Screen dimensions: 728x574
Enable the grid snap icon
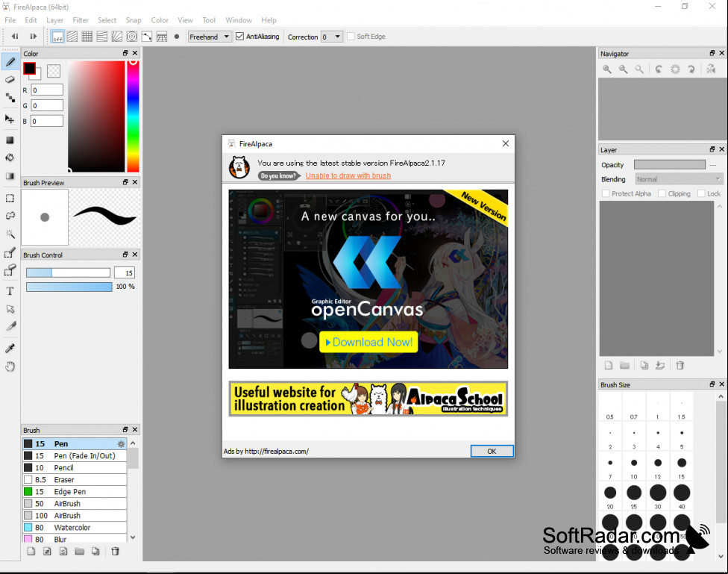pyautogui.click(x=87, y=37)
